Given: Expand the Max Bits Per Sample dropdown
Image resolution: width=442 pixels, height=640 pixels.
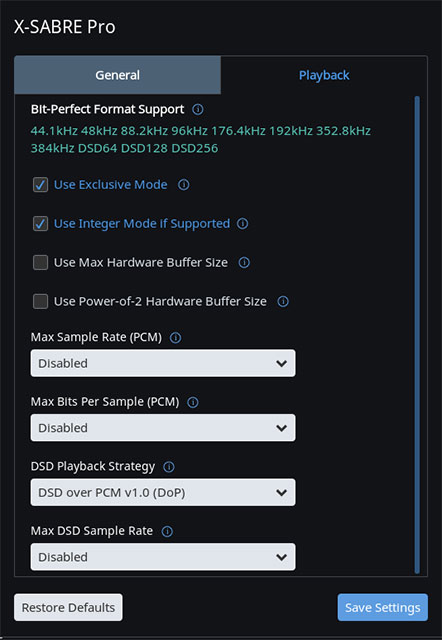Looking at the screenshot, I should pyautogui.click(x=163, y=428).
